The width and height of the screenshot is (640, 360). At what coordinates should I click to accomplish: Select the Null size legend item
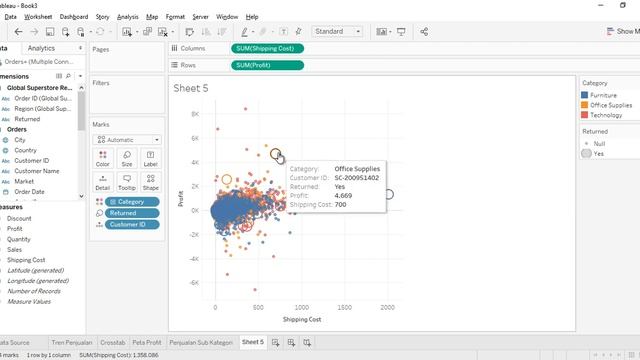tap(595, 144)
